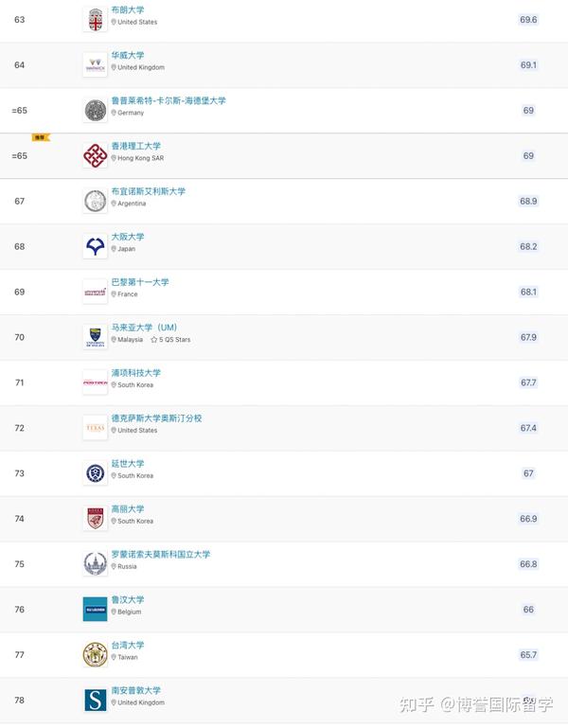Screen dimensions: 568x728
Task: Click the Yonsei University blue emblem
Action: 95,473
